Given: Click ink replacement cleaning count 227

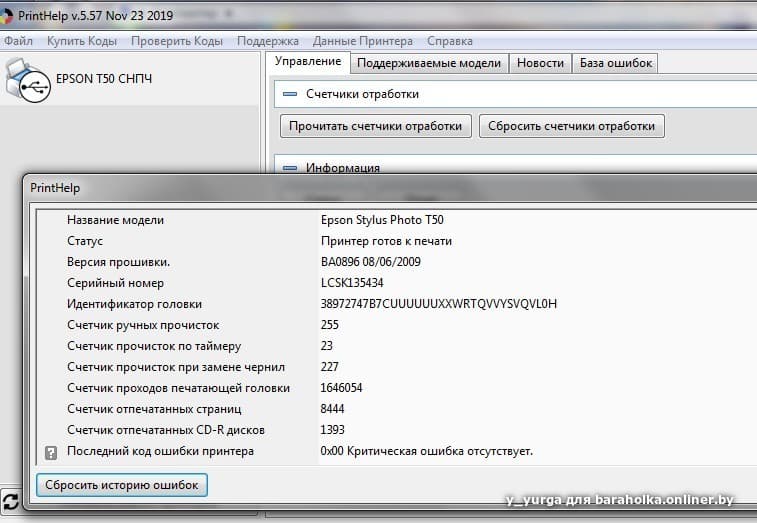Looking at the screenshot, I should [330, 367].
